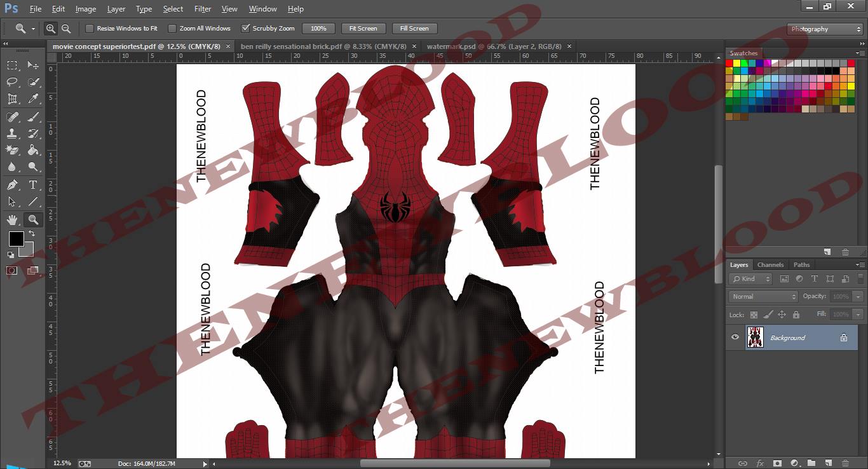The height and width of the screenshot is (469, 868).
Task: Reset default foreground and background colors
Action: 11,255
